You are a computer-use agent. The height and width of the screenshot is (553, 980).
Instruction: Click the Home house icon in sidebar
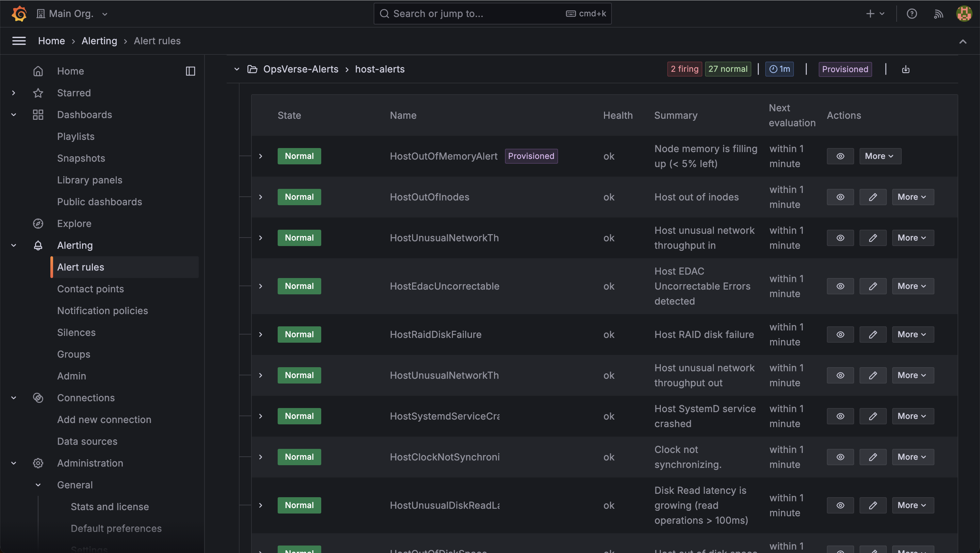38,71
